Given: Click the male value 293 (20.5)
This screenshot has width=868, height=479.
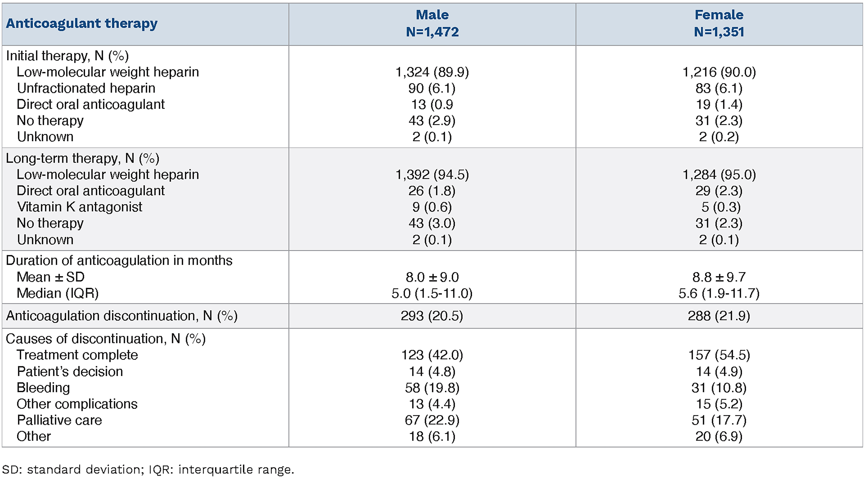Looking at the screenshot, I should (432, 316).
